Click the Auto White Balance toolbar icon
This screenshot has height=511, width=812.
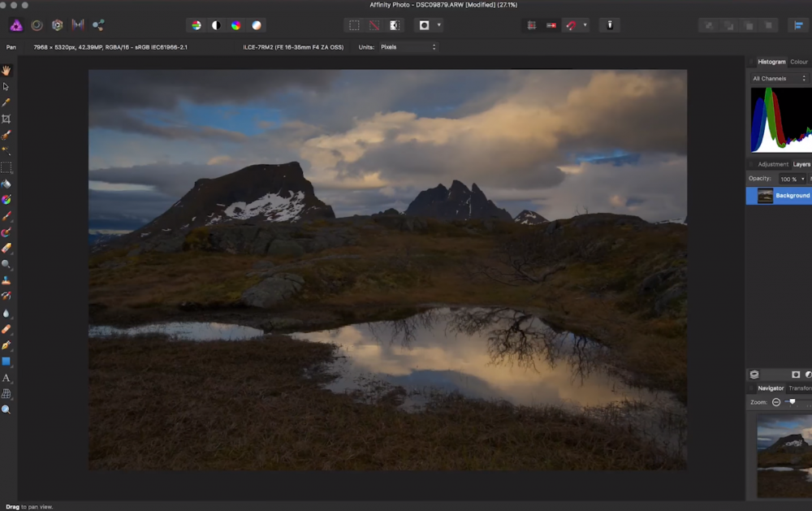(x=257, y=25)
